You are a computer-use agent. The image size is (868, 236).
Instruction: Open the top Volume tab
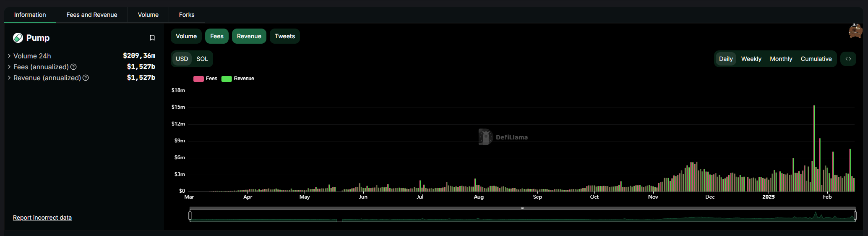pos(148,15)
